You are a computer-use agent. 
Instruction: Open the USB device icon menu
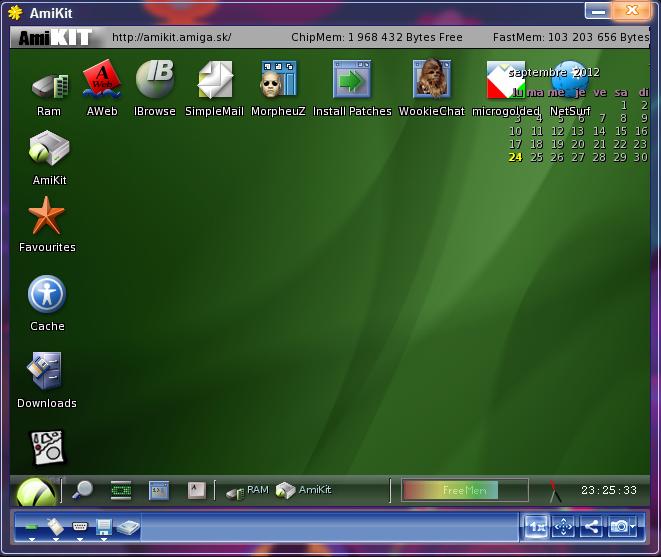55,528
